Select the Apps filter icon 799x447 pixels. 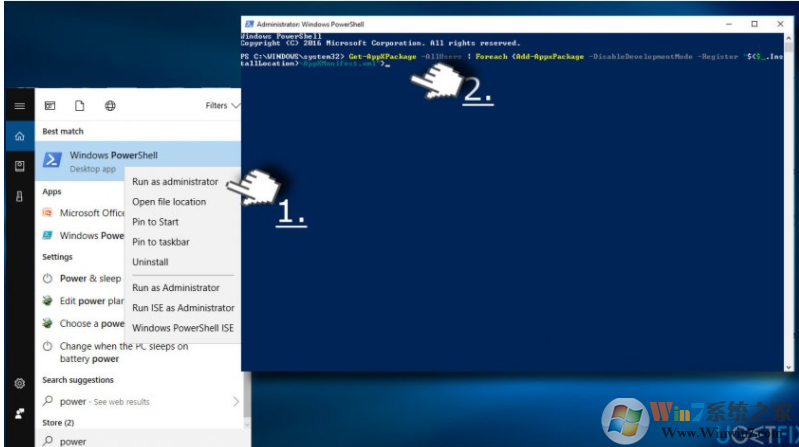pyautogui.click(x=49, y=106)
